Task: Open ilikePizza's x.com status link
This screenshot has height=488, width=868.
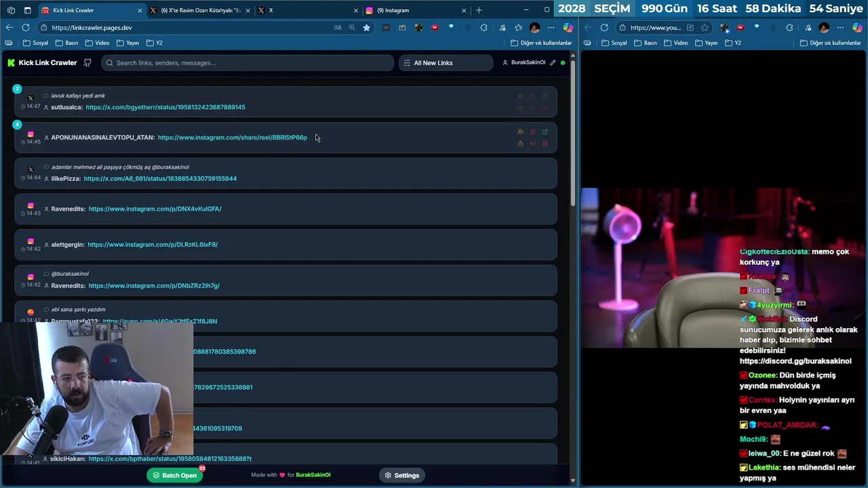Action: click(160, 178)
